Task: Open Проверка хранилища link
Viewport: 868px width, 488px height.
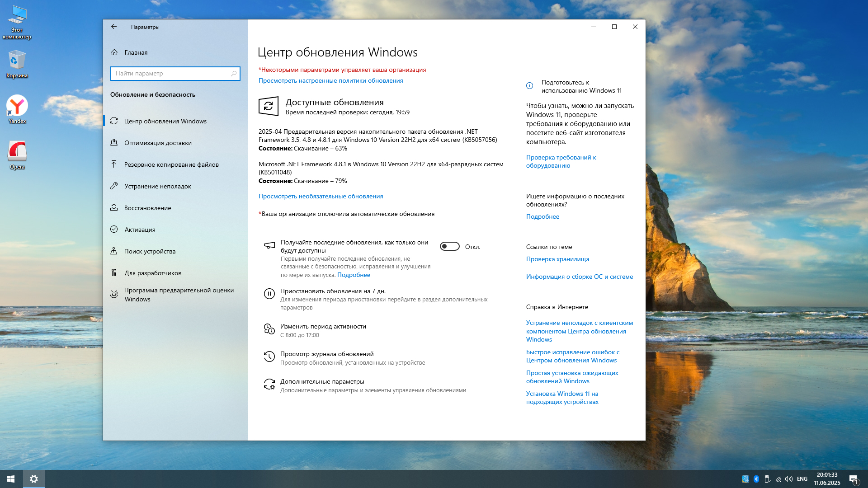Action: tap(557, 259)
